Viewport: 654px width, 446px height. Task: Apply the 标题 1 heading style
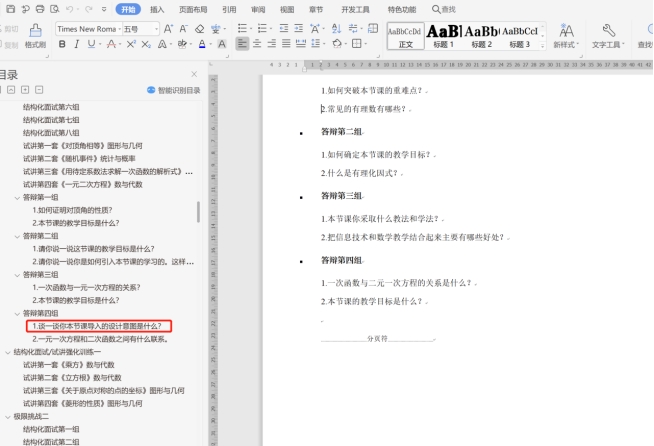point(443,36)
